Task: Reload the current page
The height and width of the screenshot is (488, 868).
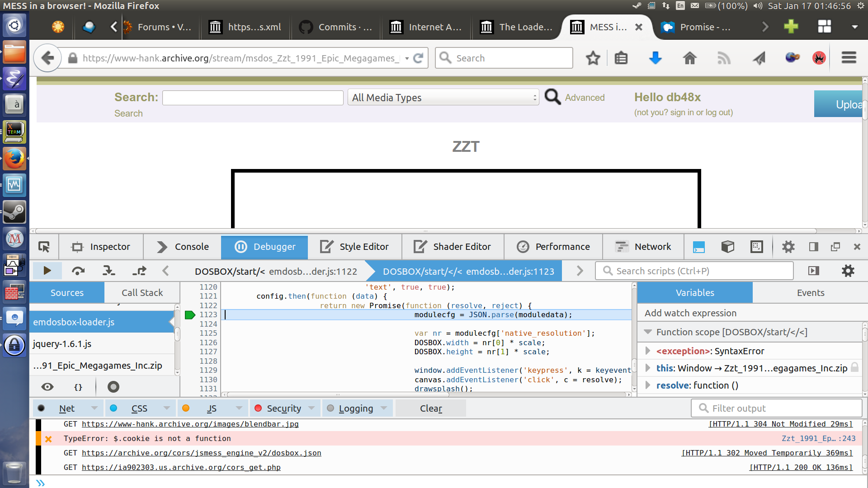Action: (419, 58)
